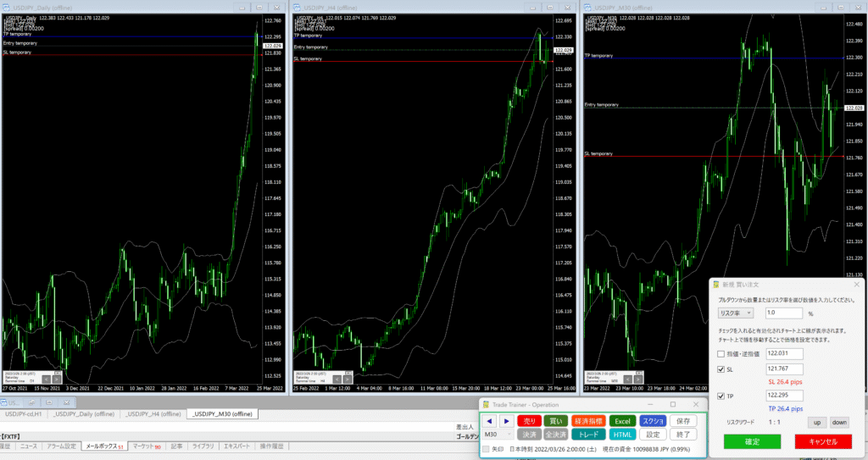Click previous bar arrow in H4 chart
The height and width of the screenshot is (460, 868).
(337, 380)
